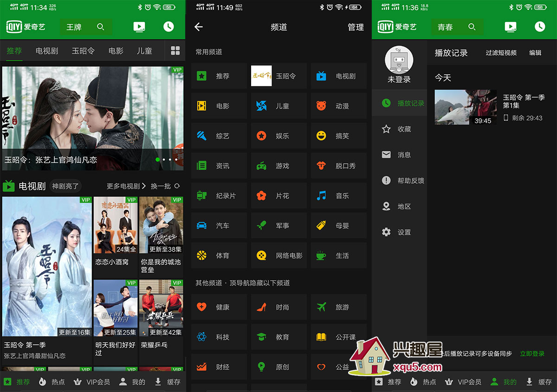Open the 军事 rocket channel
The image size is (557, 392).
278,225
